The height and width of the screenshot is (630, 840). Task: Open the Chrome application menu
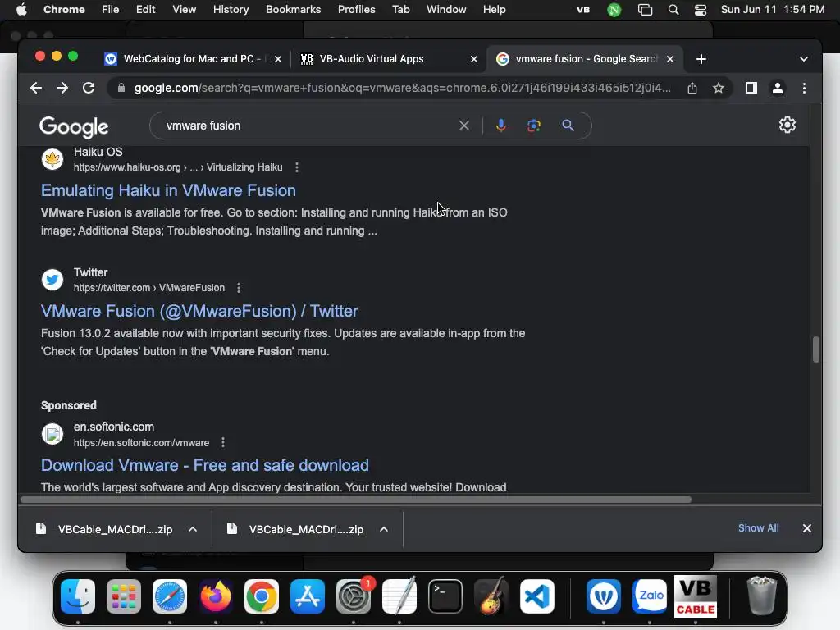tap(64, 9)
